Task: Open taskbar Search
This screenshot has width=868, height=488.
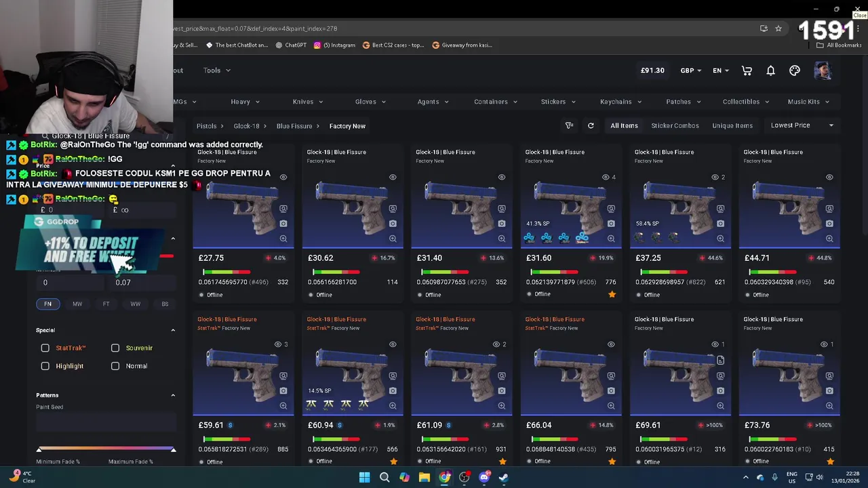Action: pyautogui.click(x=384, y=477)
